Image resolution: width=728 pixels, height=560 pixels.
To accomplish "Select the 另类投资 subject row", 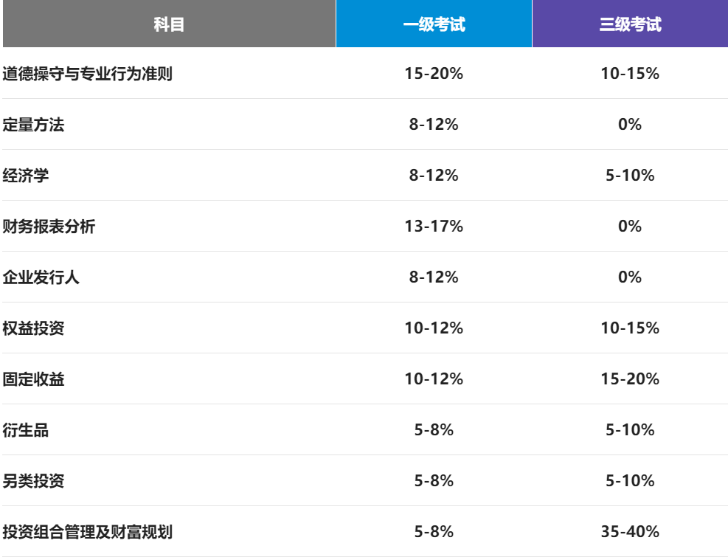I will (33, 481).
